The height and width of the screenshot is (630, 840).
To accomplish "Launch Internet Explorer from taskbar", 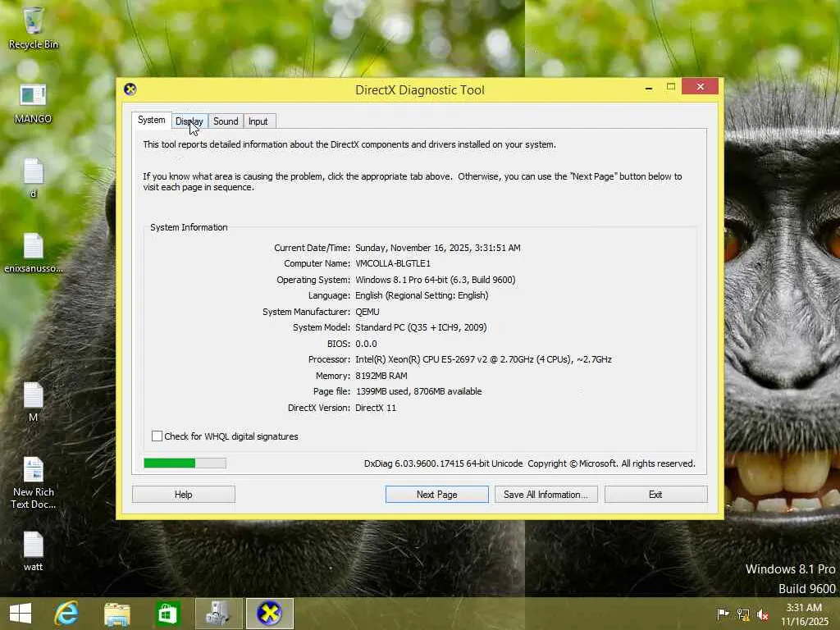I will (x=66, y=614).
